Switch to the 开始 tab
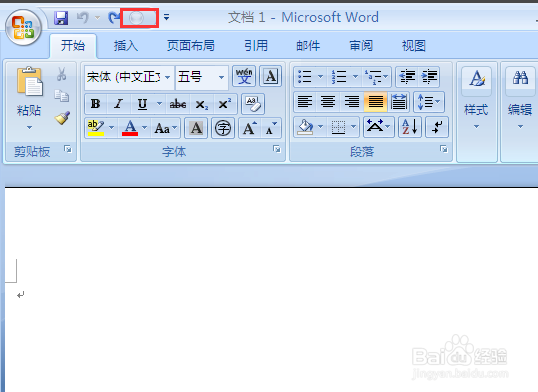 73,46
